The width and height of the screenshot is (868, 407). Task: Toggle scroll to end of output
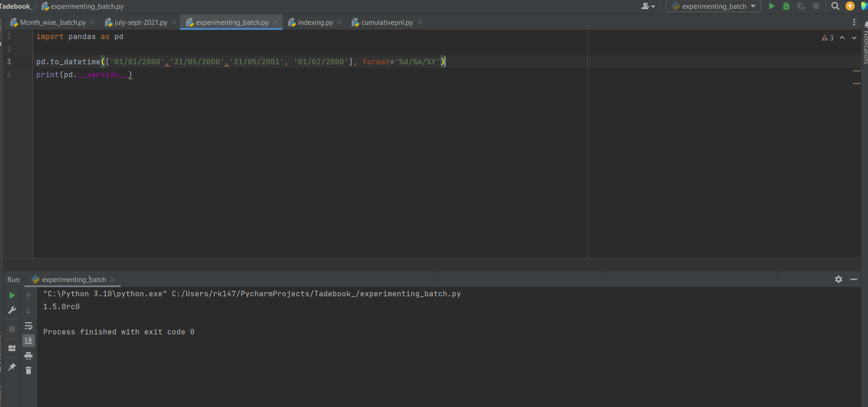(x=28, y=340)
